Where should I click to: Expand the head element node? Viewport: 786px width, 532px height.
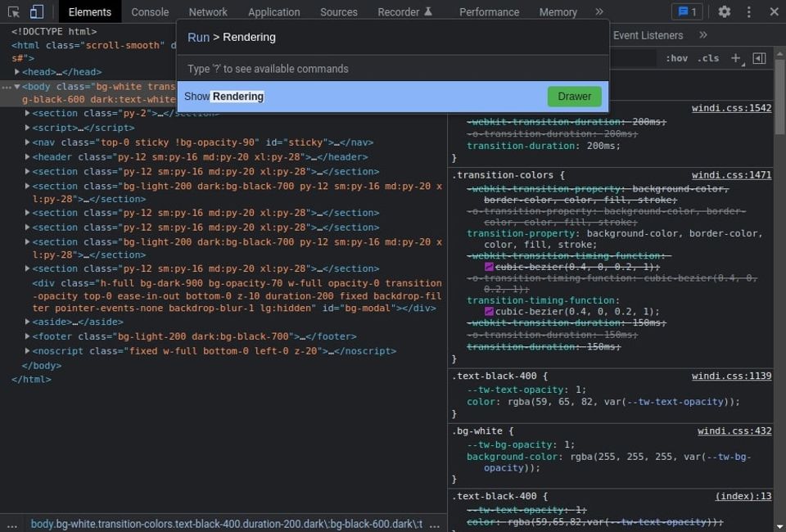(17, 72)
